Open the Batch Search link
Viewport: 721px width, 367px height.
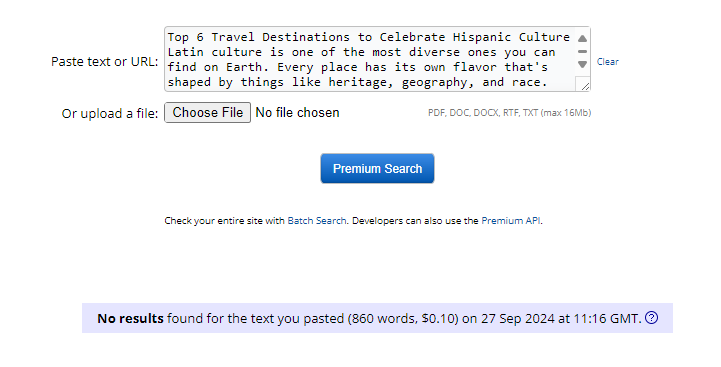(316, 221)
